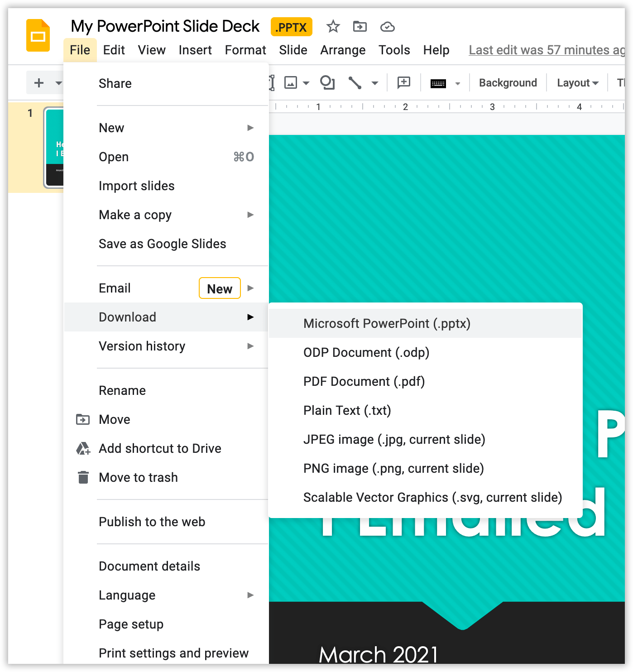
Task: Click the horizontal ruler above the slide
Action: pos(447,107)
